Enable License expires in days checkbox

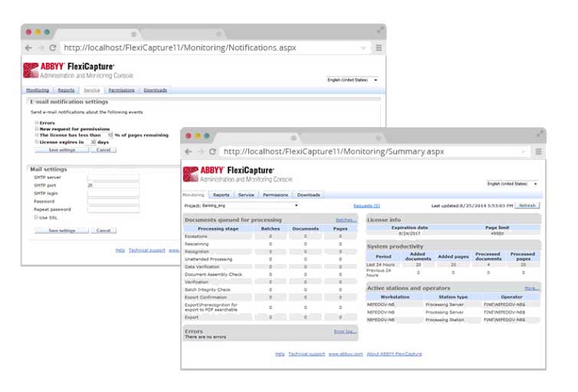(x=37, y=142)
